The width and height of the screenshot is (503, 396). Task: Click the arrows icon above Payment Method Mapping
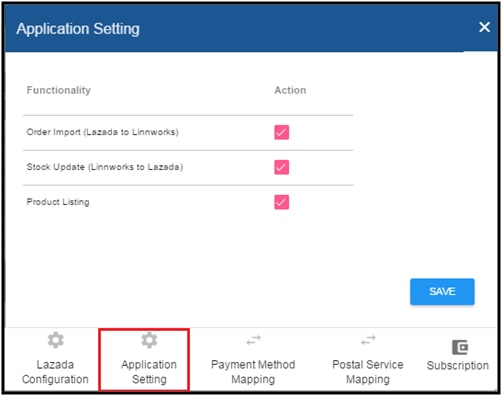(253, 340)
